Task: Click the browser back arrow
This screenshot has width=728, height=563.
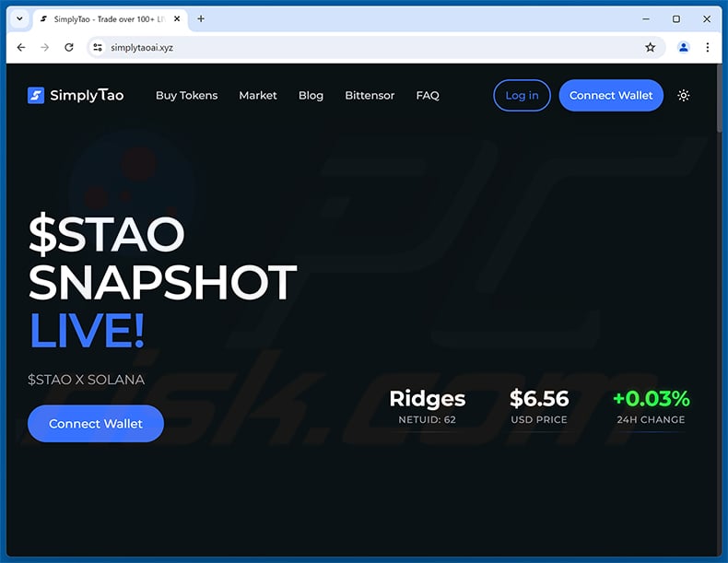Action: click(x=21, y=47)
